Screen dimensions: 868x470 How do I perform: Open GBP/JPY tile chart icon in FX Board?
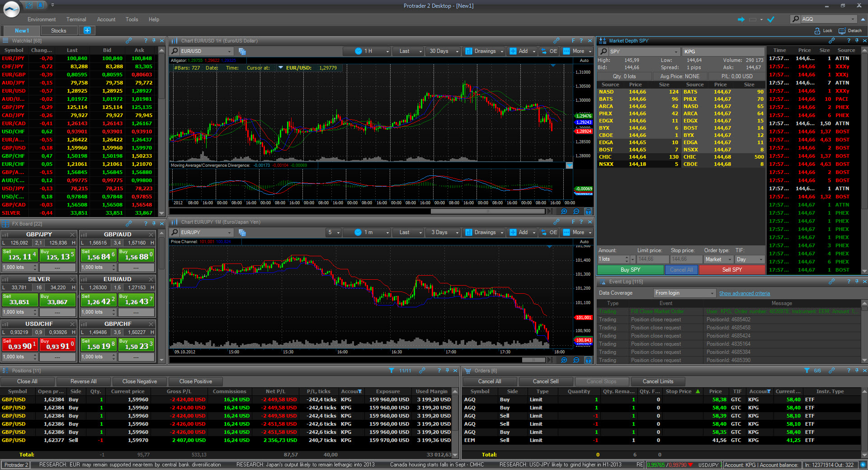[5, 235]
